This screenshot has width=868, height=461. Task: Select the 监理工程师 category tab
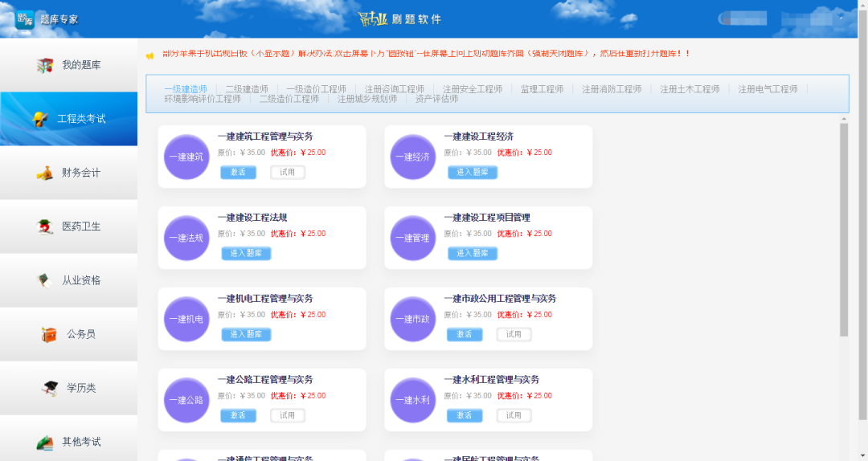[x=542, y=89]
